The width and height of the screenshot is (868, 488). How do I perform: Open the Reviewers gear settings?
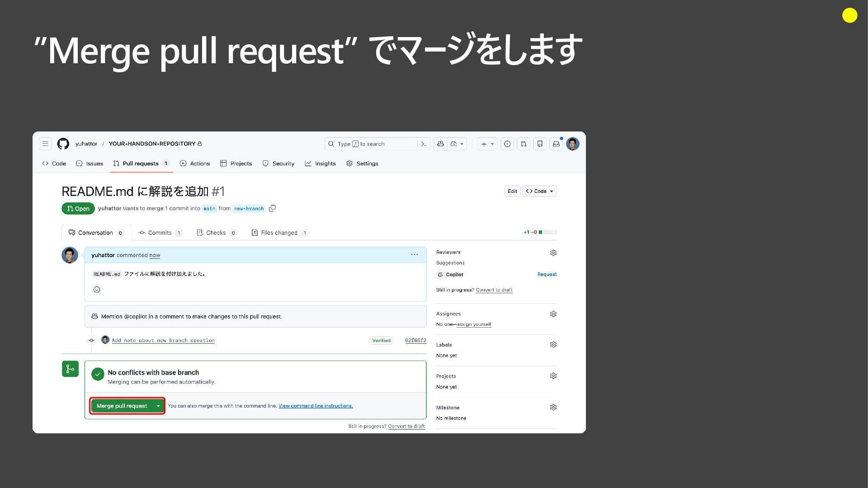(x=553, y=253)
